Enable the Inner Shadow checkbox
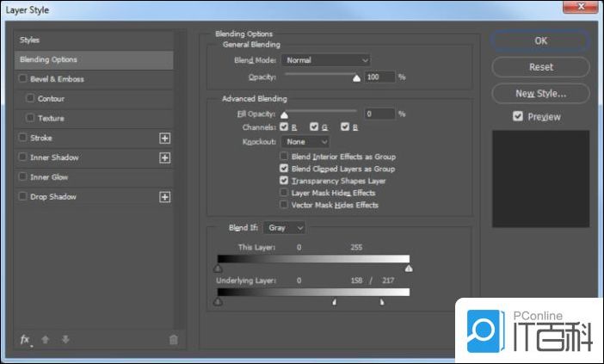The width and height of the screenshot is (604, 364). coord(22,157)
